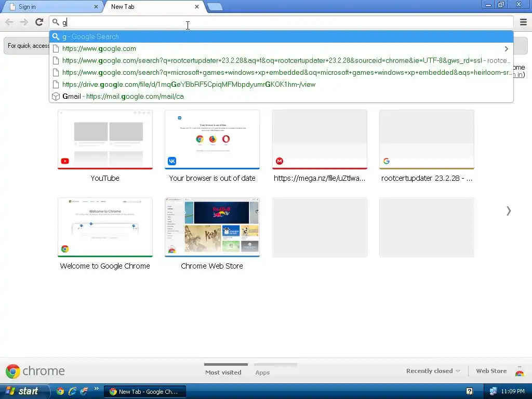
Task: Go to next page of most visited tiles
Action: 508,211
